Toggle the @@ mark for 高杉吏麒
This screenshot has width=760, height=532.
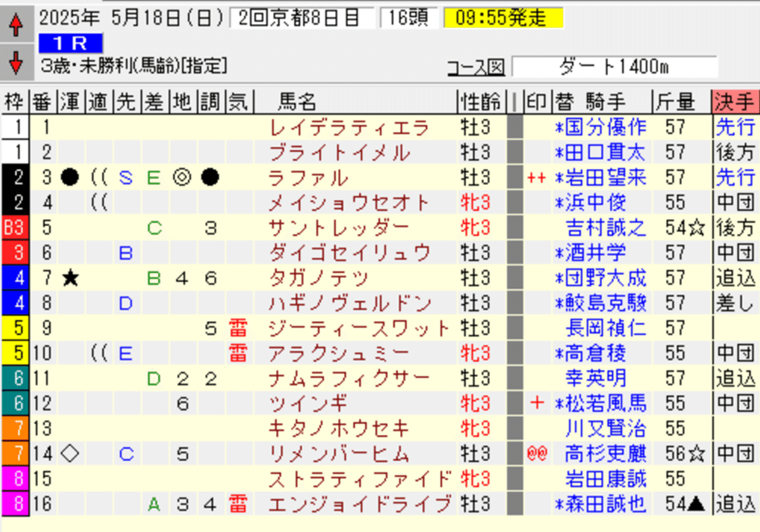tap(536, 453)
